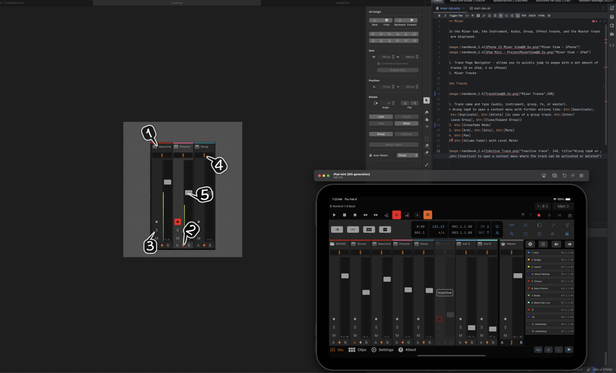The height and width of the screenshot is (373, 616).
Task: Mute the Moog track
Action: 418,336
